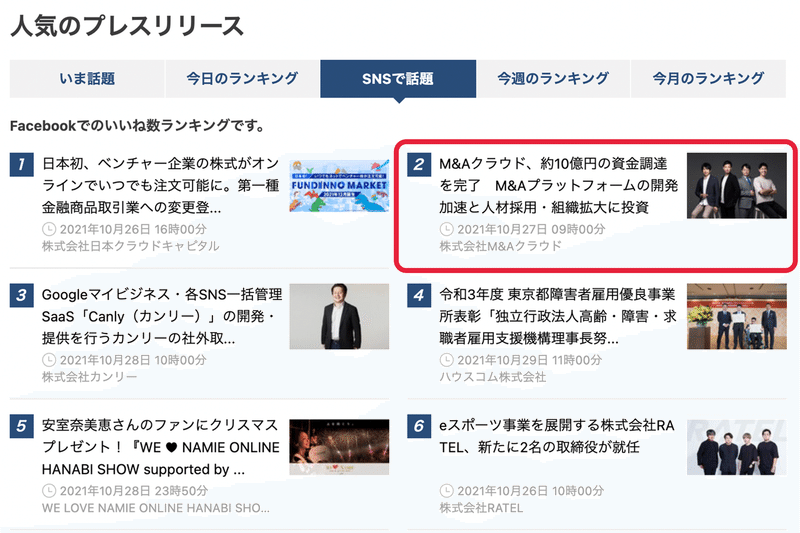The image size is (800, 533).
Task: Click the clock icon beside 2021年10月27日 09時00分
Action: pyautogui.click(x=446, y=229)
